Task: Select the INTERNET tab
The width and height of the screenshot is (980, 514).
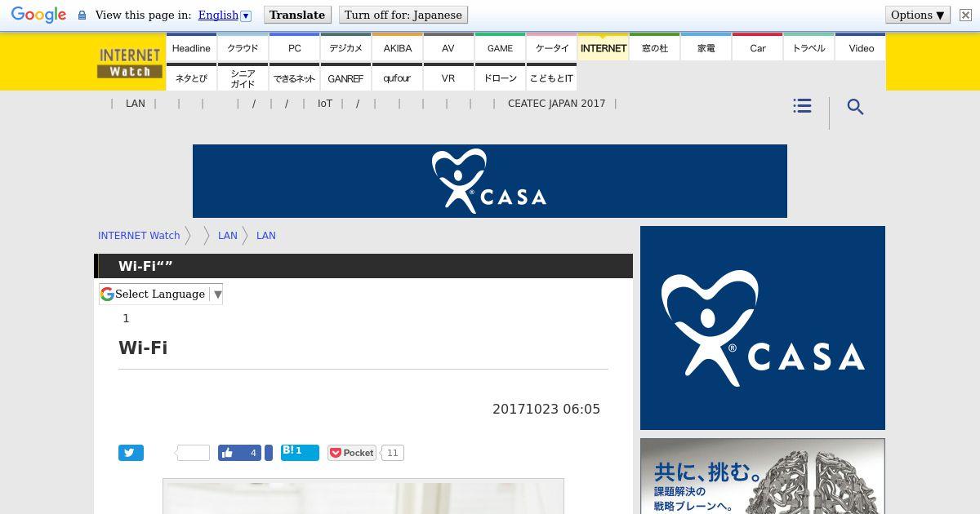Action: [603, 47]
